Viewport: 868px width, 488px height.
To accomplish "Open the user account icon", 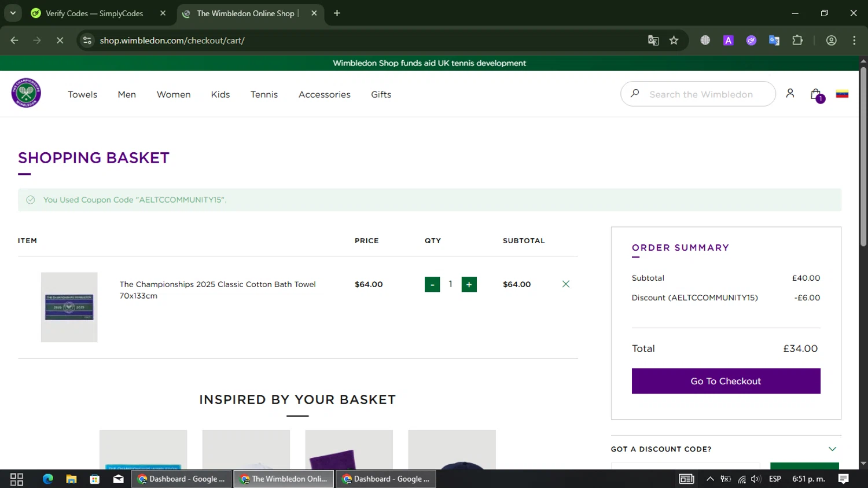I will [x=790, y=93].
